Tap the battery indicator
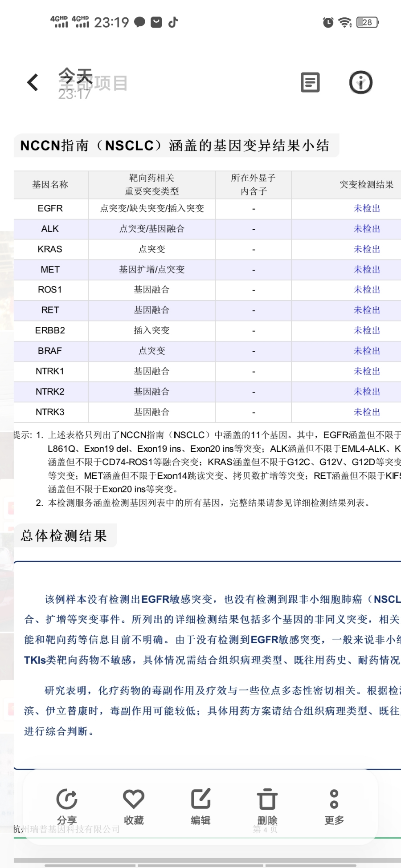 pos(368,22)
